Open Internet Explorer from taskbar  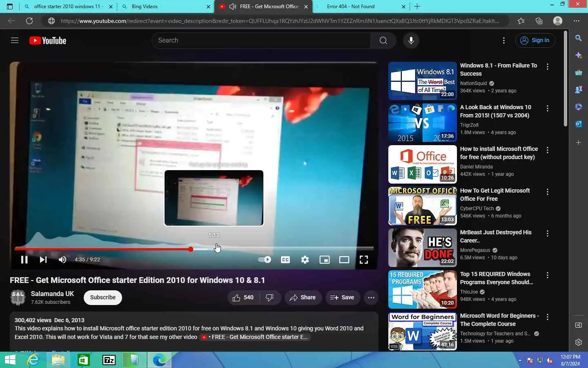click(x=33, y=360)
